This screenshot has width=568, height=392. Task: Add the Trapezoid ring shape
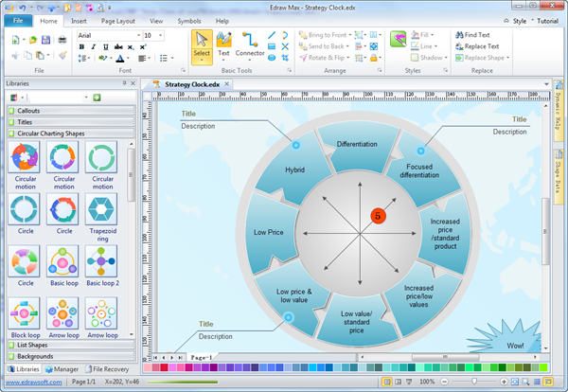[x=101, y=209]
